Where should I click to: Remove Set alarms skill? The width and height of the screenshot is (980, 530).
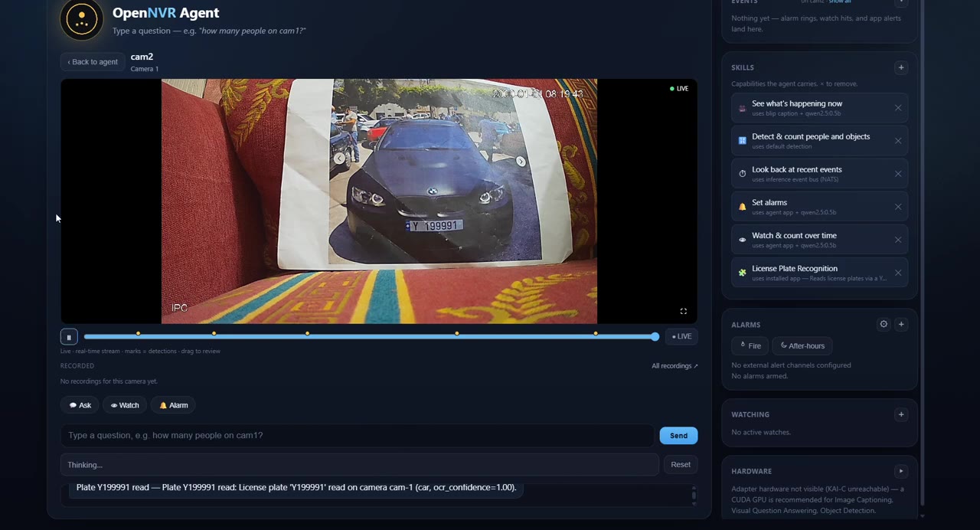click(898, 207)
